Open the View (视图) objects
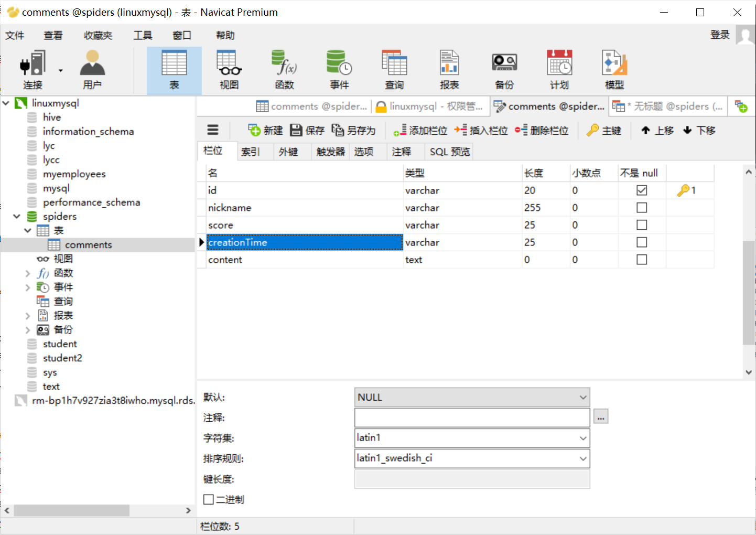 (229, 70)
